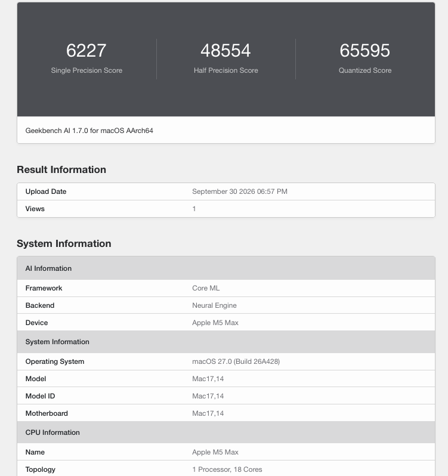
Task: Click the upload date value September 30 2026
Action: point(239,191)
